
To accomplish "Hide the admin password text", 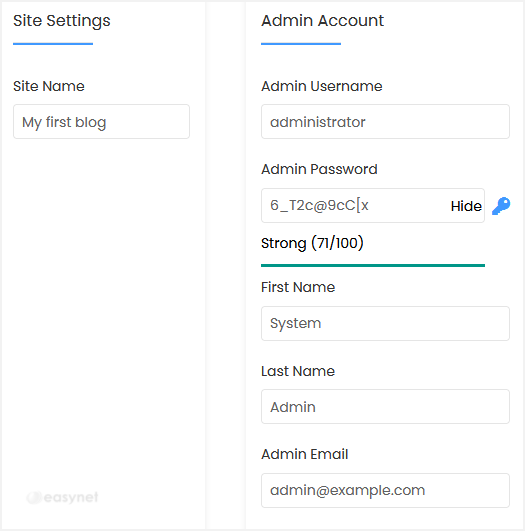I will coord(466,206).
